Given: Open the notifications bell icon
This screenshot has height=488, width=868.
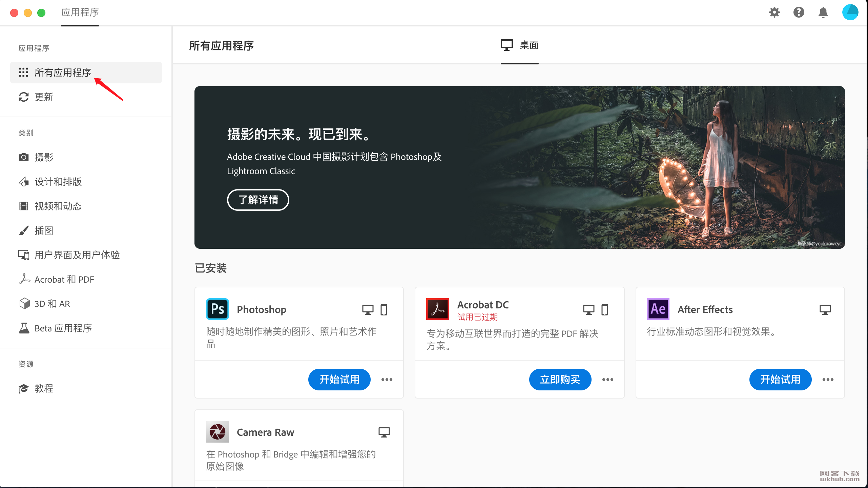Looking at the screenshot, I should click(x=823, y=13).
